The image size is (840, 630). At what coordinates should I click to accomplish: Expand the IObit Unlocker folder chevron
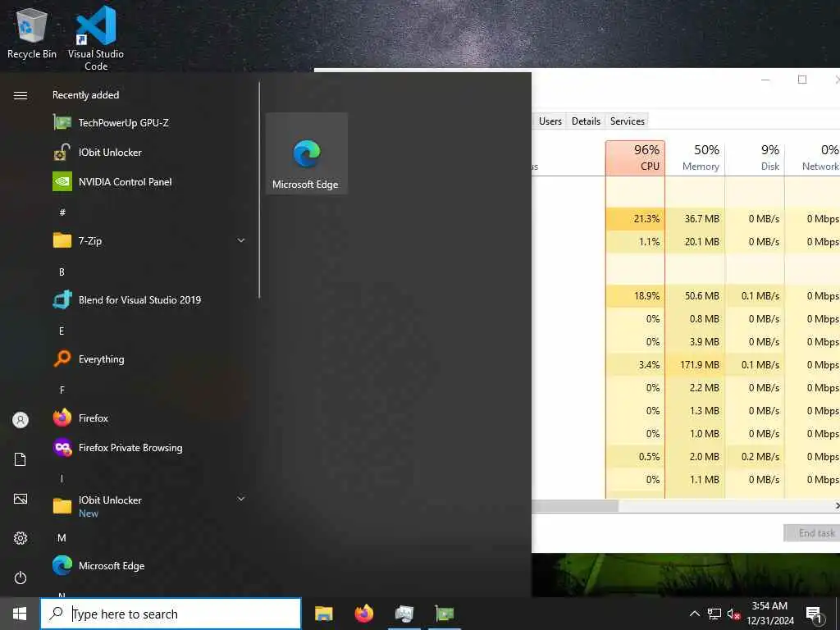(241, 499)
